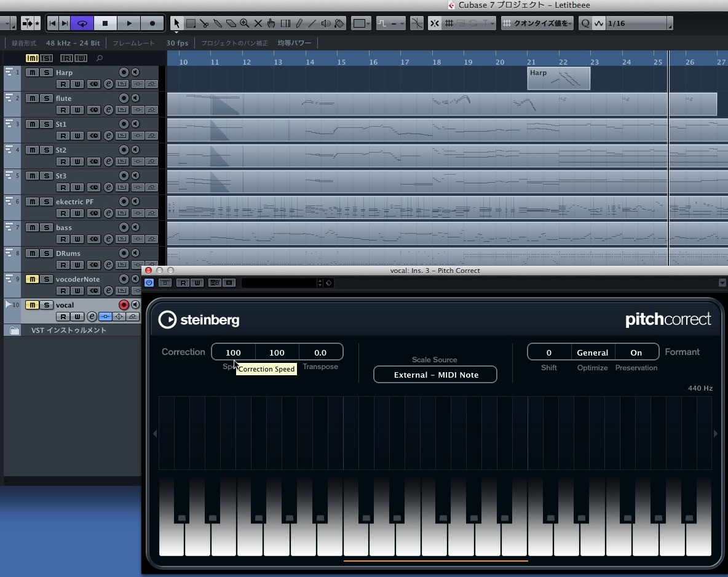Select the Comp tool
Image resolution: width=728 pixels, height=577 pixels.
click(285, 23)
